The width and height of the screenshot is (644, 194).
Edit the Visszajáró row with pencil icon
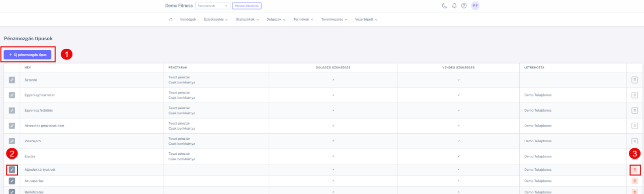(x=12, y=141)
